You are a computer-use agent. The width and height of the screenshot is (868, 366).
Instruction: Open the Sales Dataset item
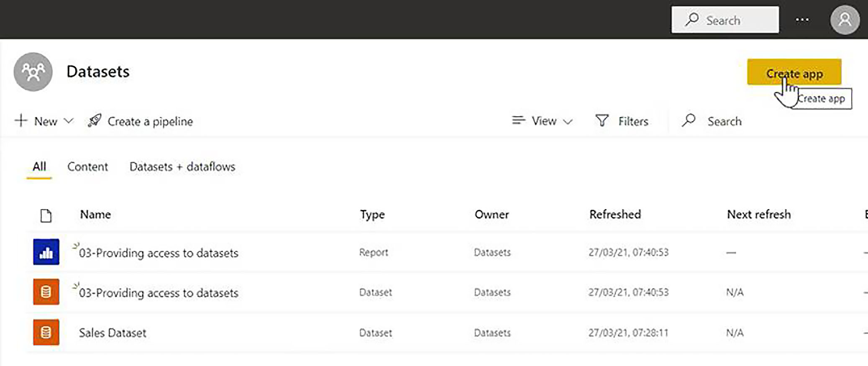coord(113,333)
